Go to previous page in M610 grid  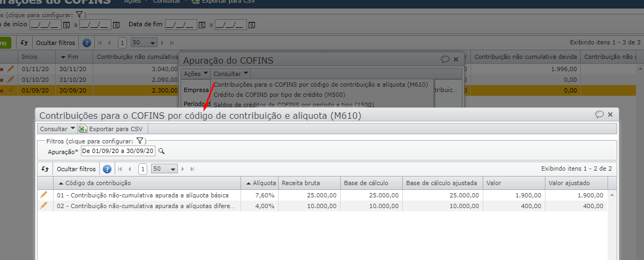[x=130, y=169]
